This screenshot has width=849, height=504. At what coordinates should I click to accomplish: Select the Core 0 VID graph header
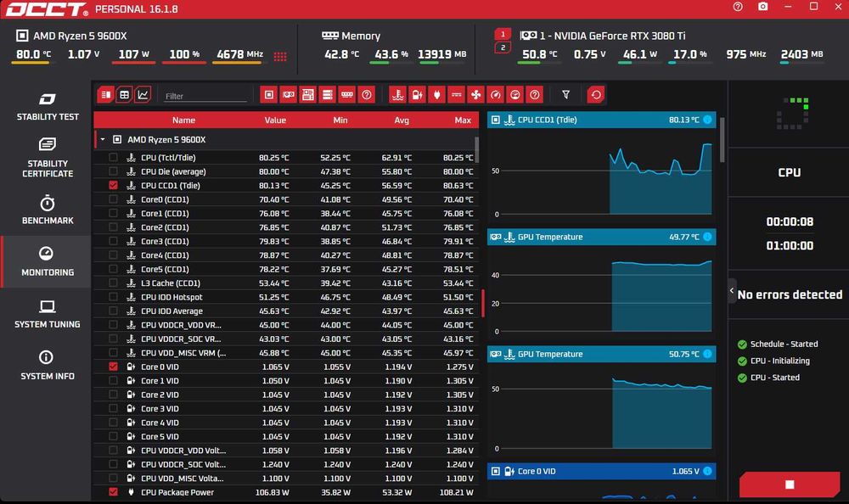point(601,471)
